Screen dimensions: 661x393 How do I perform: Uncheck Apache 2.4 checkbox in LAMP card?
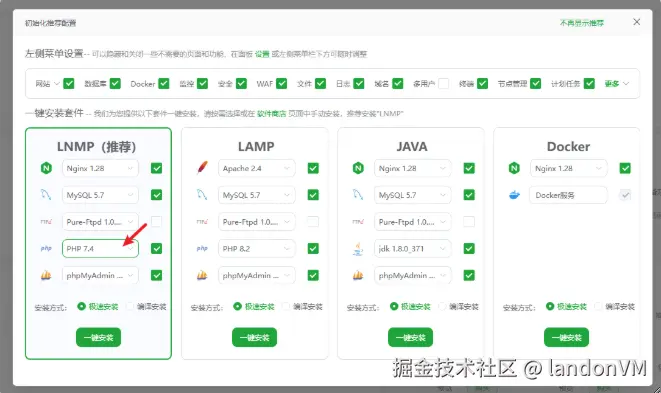[x=313, y=168]
